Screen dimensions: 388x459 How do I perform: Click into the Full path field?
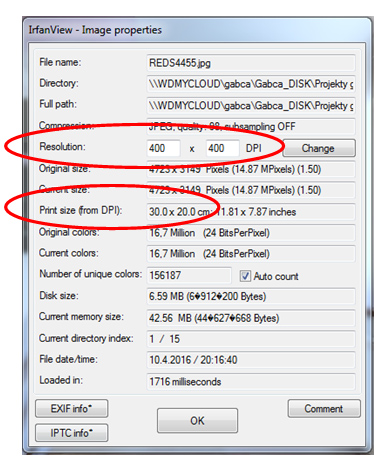point(251,106)
